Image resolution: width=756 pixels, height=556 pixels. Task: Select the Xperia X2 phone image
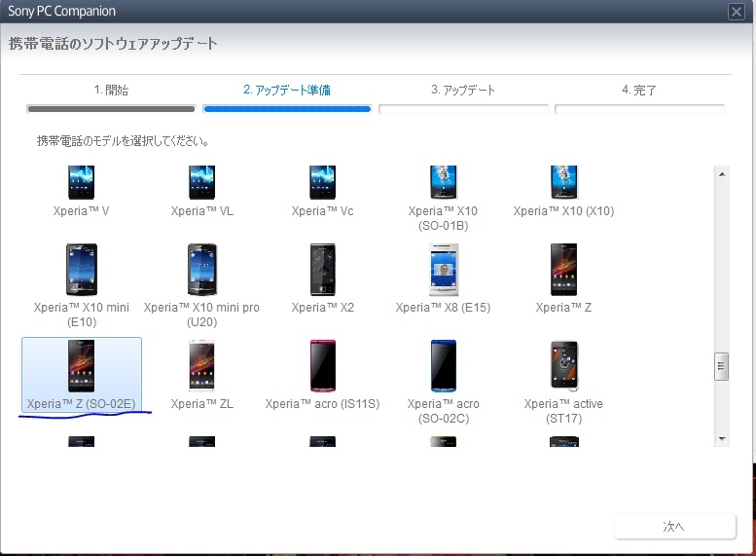coord(322,270)
